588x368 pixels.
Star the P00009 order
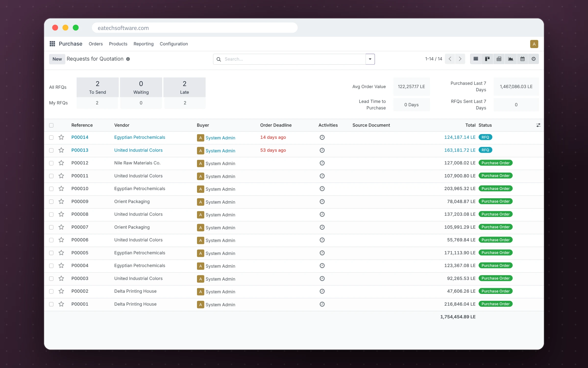coord(61,201)
